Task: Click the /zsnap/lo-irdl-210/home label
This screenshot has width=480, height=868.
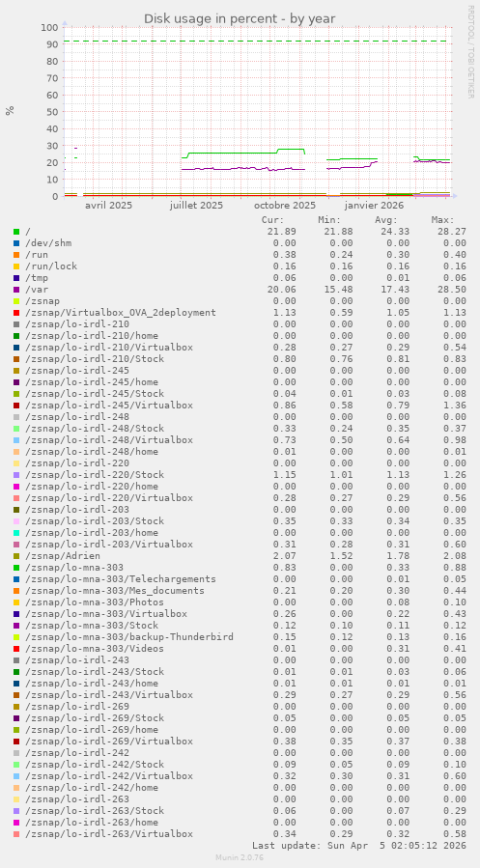Action: click(x=92, y=335)
